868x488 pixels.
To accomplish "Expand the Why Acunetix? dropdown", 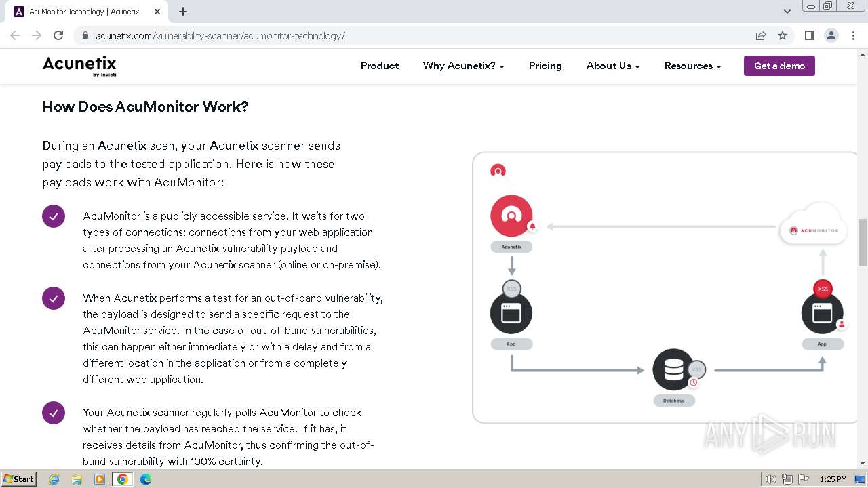I will click(464, 66).
